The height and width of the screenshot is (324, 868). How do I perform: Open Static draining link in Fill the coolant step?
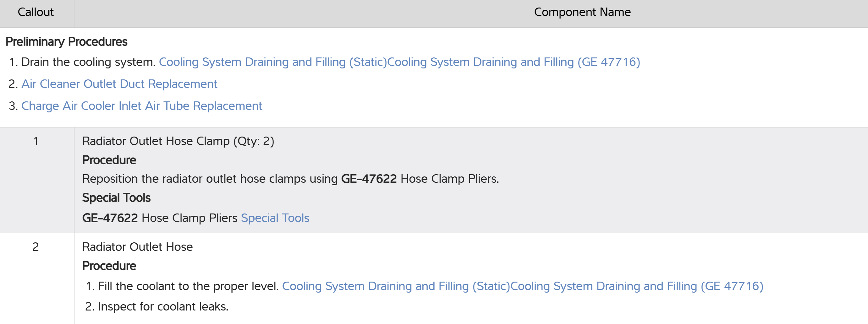[x=396, y=286]
